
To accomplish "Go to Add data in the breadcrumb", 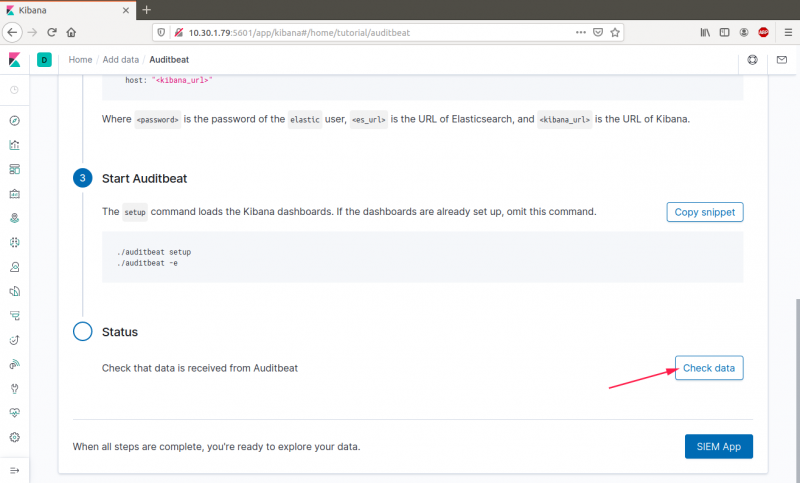I will (121, 60).
